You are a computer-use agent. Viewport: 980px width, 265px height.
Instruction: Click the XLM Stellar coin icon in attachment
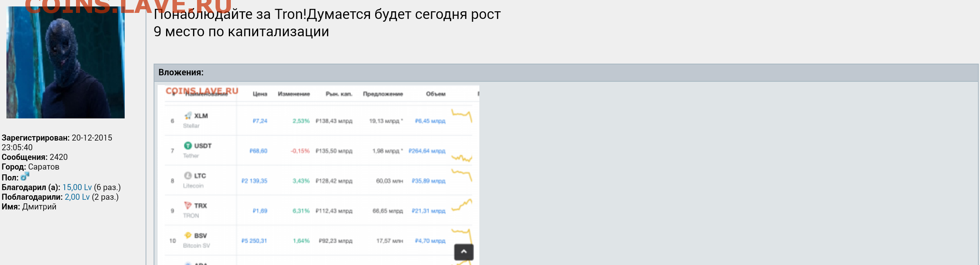pos(188,116)
